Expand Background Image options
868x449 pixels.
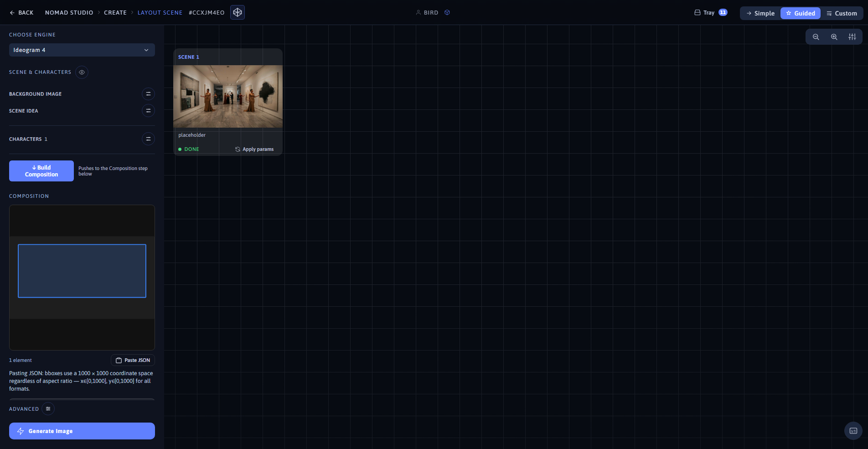[148, 94]
